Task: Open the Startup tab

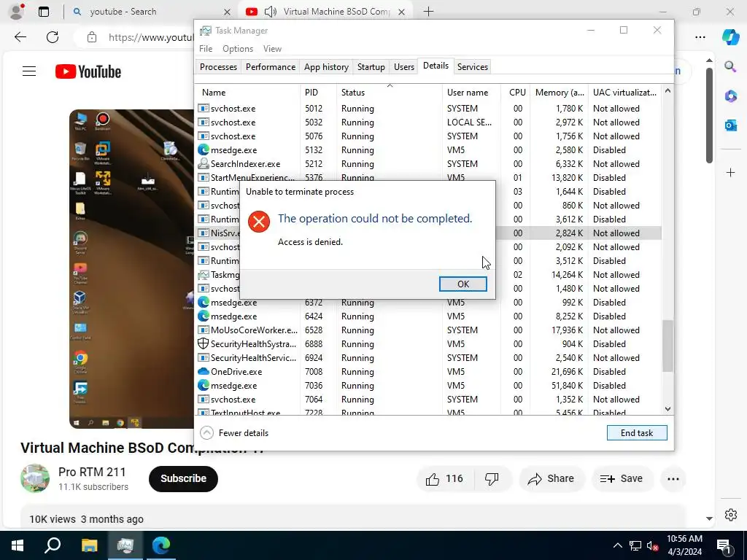Action: (x=371, y=67)
